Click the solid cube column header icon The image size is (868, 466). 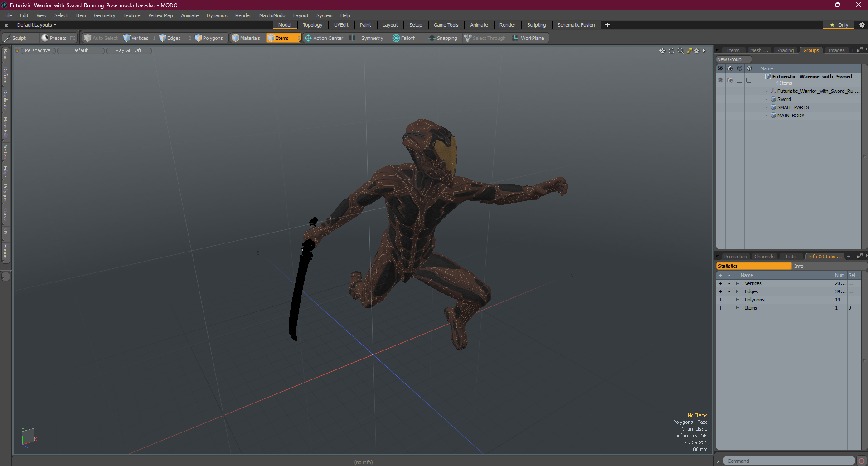click(749, 68)
